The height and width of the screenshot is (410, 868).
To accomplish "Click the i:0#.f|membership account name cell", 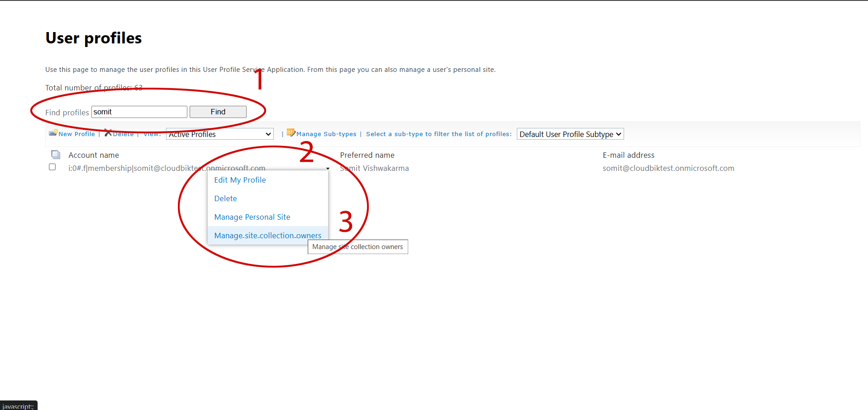I will tap(167, 168).
